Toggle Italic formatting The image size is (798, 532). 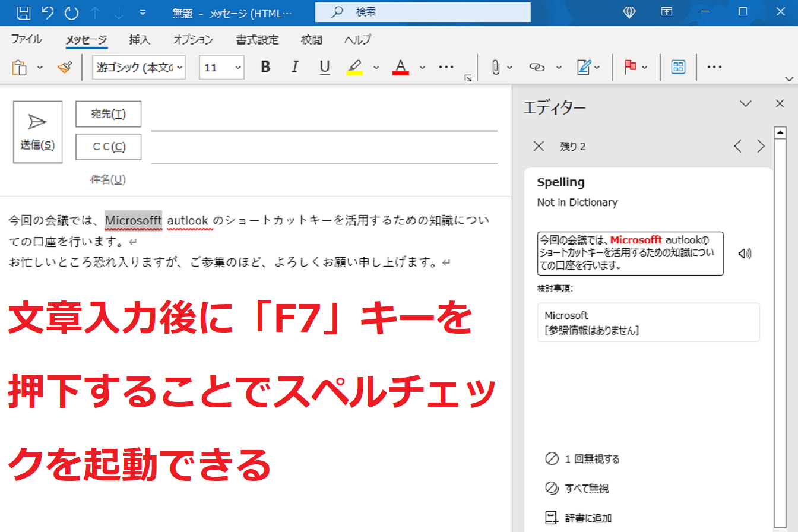tap(294, 68)
